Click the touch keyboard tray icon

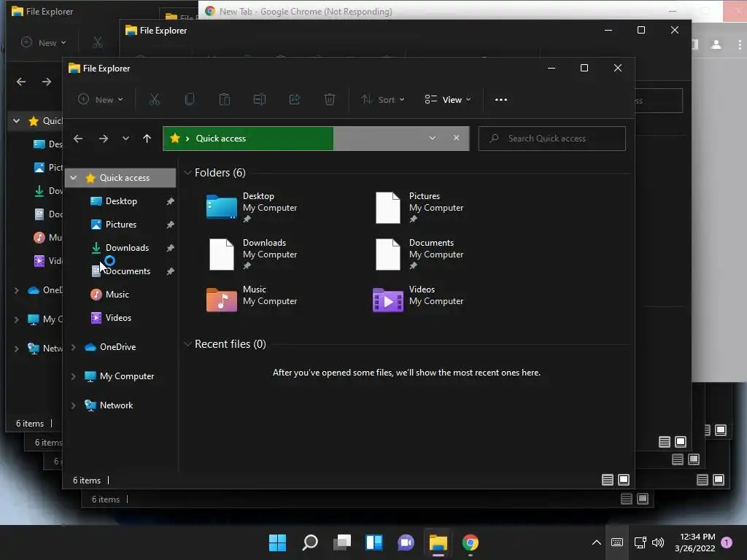[617, 542]
